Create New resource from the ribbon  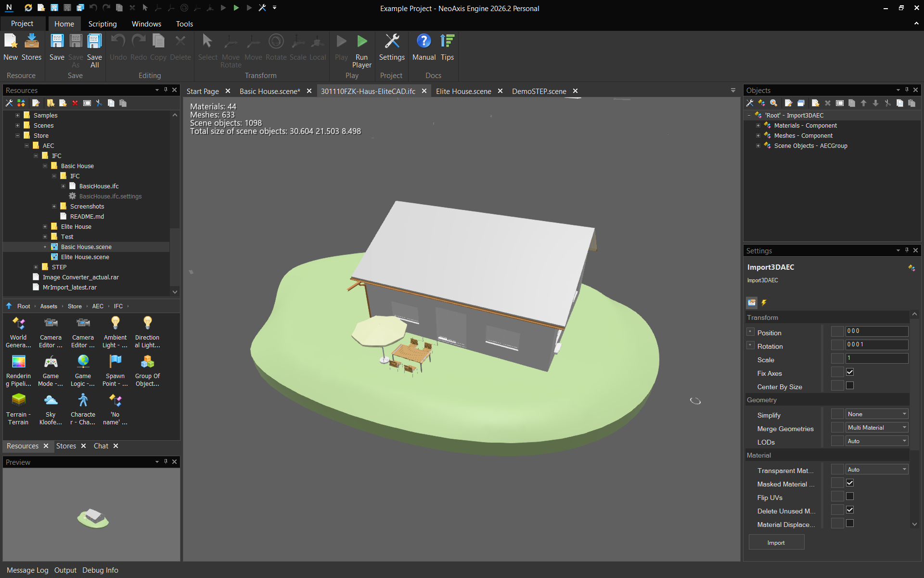coord(11,41)
